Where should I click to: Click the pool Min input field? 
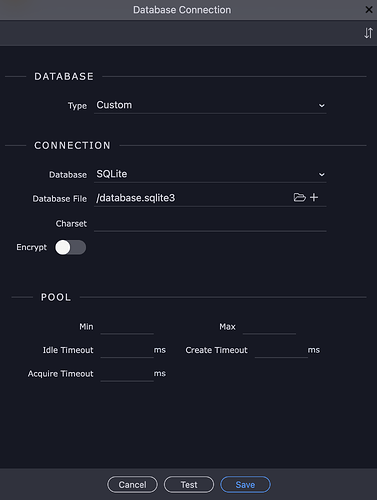pos(127,327)
